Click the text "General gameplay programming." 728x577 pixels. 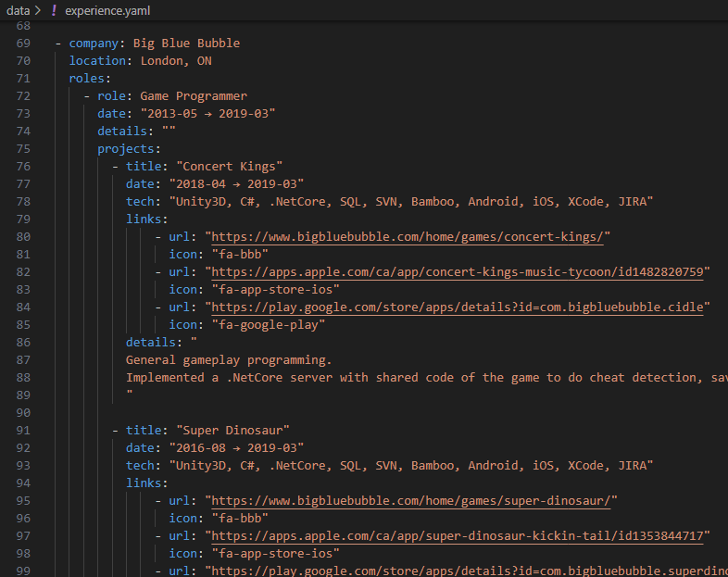pos(229,360)
